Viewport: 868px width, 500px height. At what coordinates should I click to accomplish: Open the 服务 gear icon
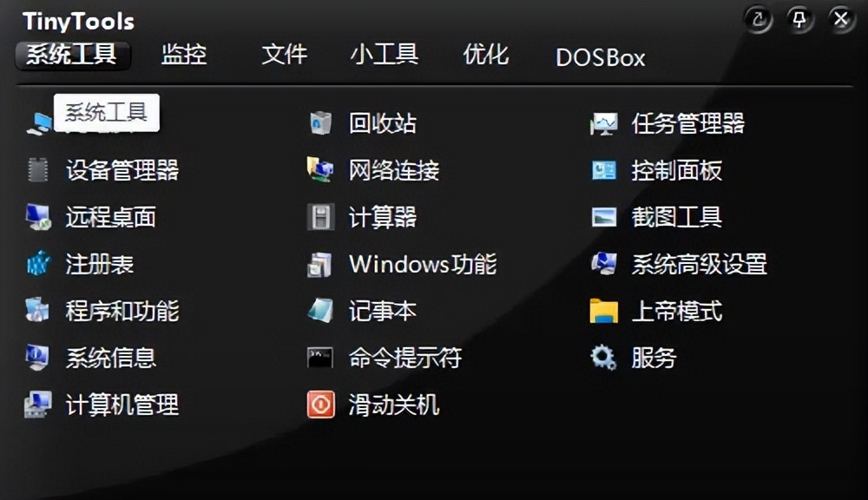(x=603, y=357)
